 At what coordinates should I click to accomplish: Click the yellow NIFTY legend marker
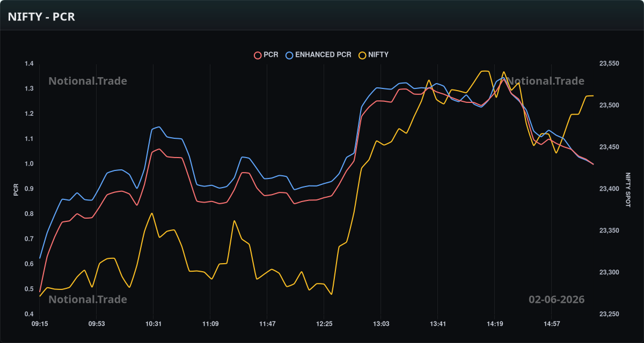(x=363, y=55)
